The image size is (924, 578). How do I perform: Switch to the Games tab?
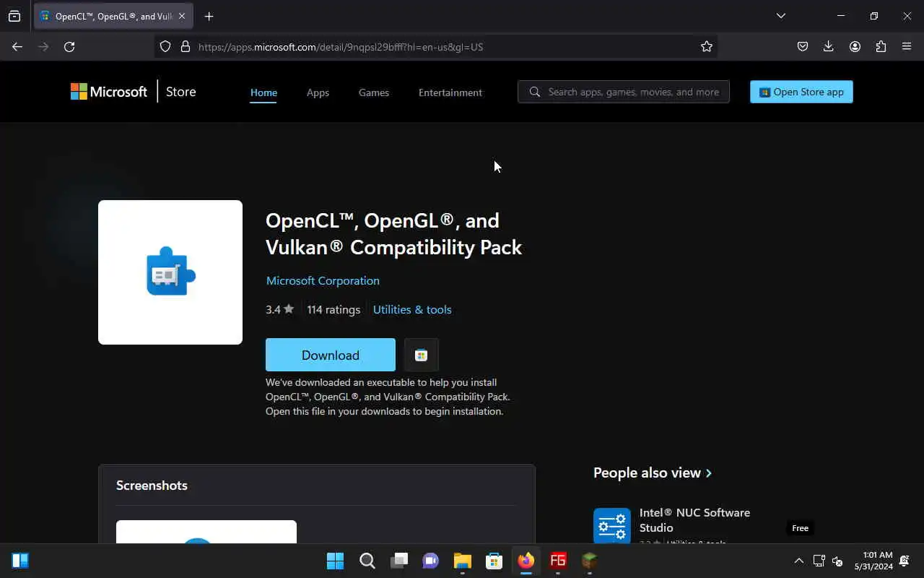coord(374,92)
